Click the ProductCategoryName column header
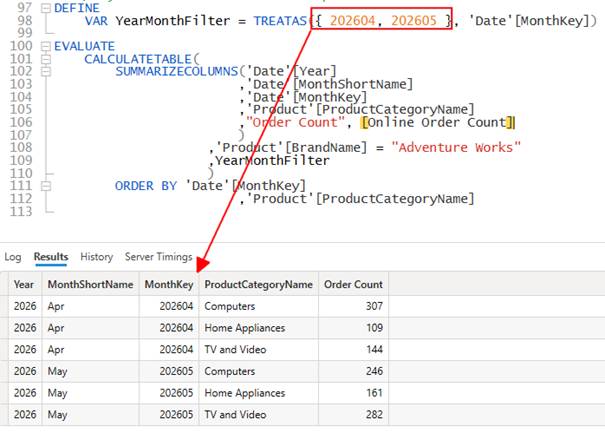 coord(259,284)
